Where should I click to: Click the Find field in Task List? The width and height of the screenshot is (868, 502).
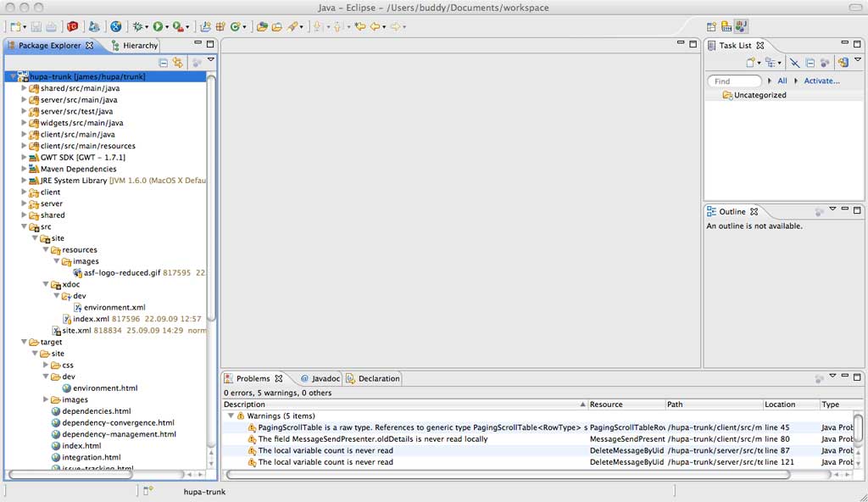coord(734,81)
